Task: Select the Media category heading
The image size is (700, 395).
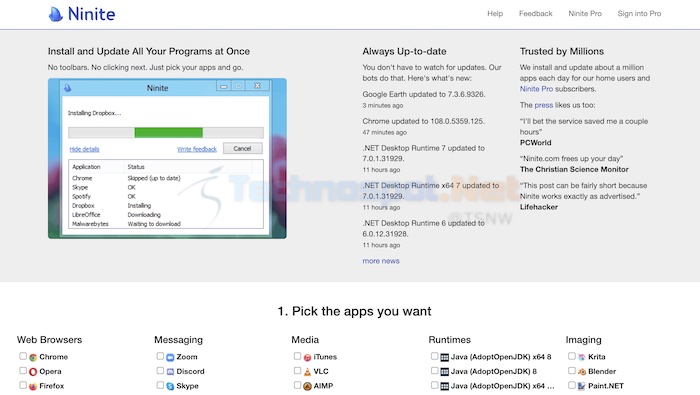Action: [x=305, y=340]
